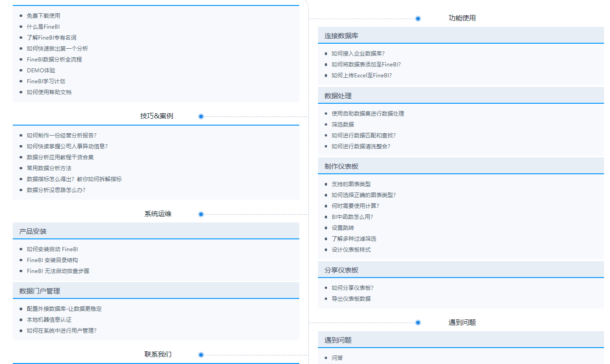Image resolution: width=610 pixels, height=364 pixels.
Task: Open 何时需要使用计算? article
Action: (x=355, y=206)
